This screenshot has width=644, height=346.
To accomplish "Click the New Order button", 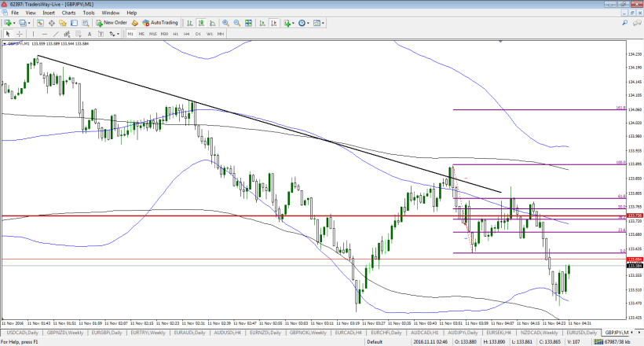I will pyautogui.click(x=112, y=23).
